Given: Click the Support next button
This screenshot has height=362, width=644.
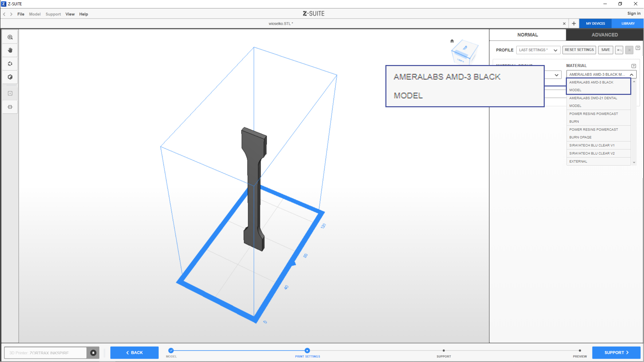Looking at the screenshot, I should 616,353.
